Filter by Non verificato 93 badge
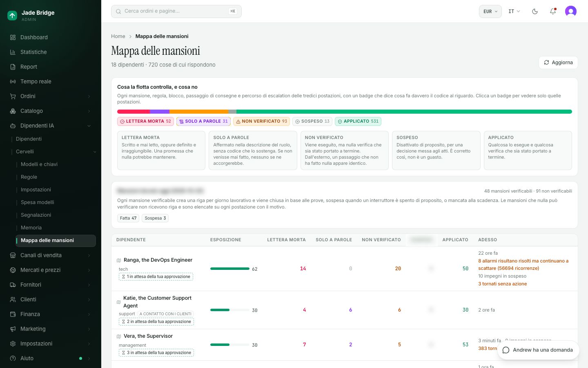 261,121
